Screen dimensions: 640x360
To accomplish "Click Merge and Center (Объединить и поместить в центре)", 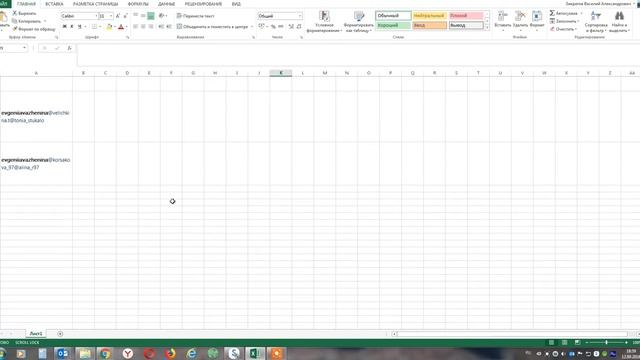I will click(212, 27).
